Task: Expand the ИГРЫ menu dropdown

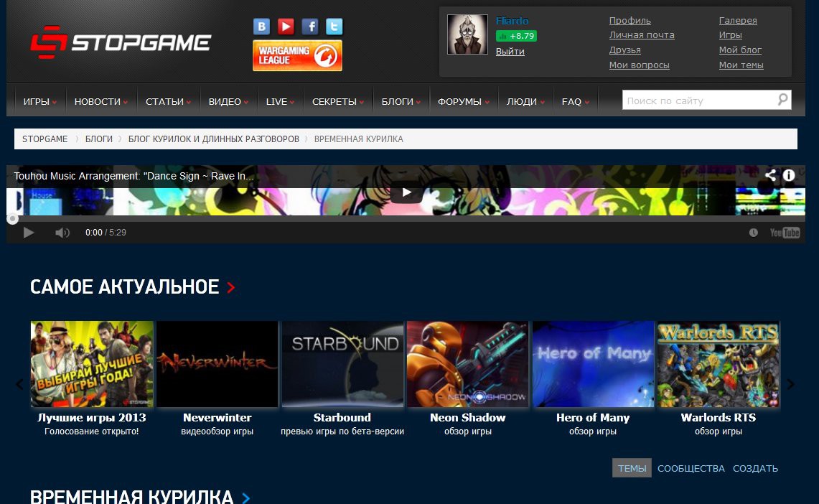Action: pos(39,102)
